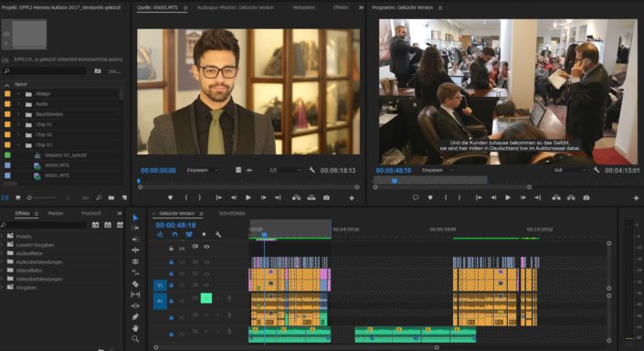Expand the Bauchbinden bin
Viewport: 644px width, 351px height.
pyautogui.click(x=18, y=114)
